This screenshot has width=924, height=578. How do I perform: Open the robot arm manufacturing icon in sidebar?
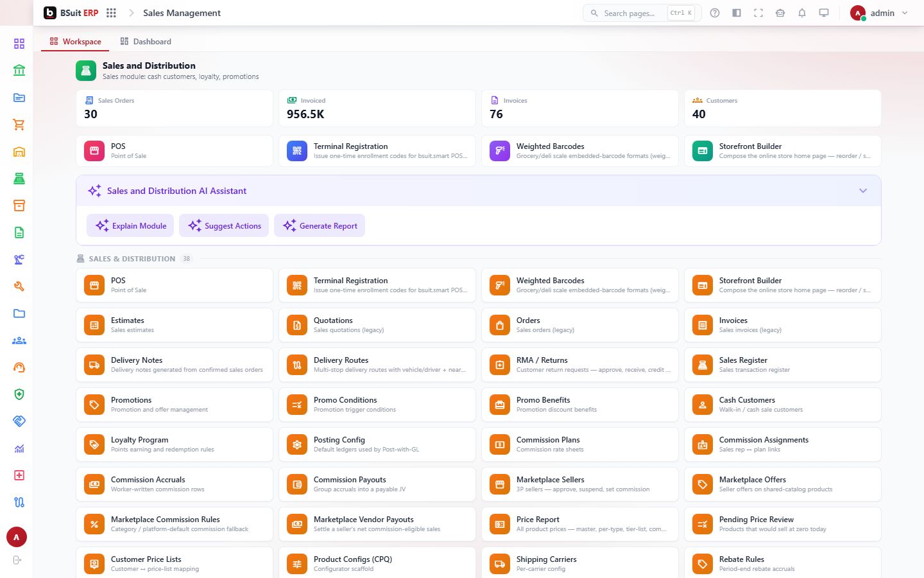click(19, 259)
